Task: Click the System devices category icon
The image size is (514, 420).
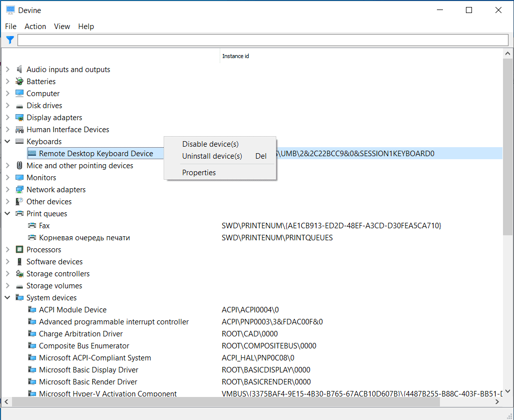Action: [20, 298]
